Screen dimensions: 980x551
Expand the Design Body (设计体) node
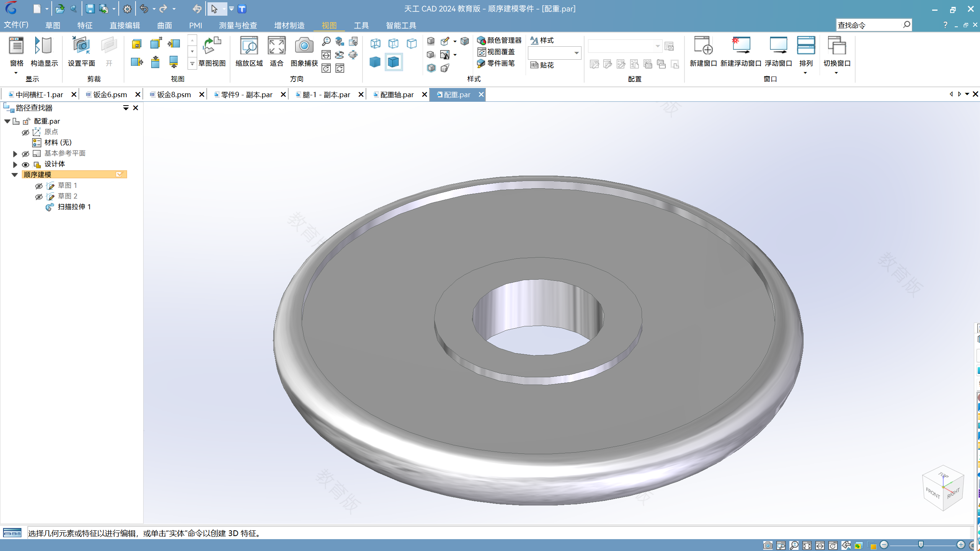15,164
